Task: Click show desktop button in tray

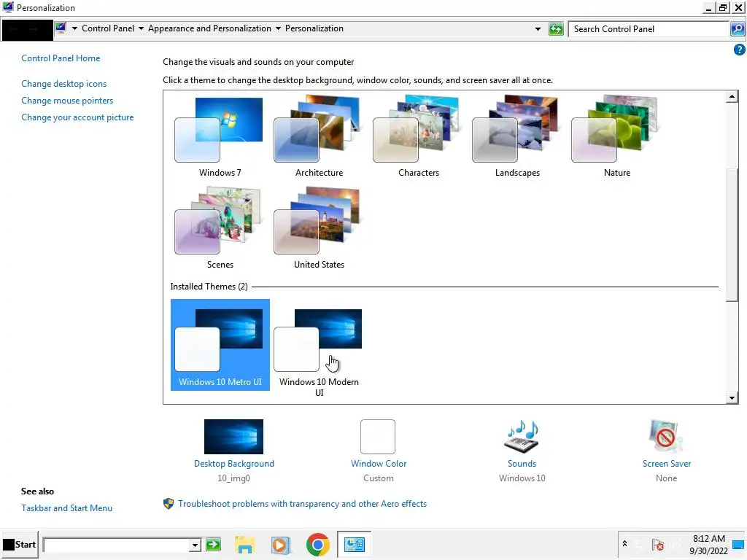Action: pos(738,544)
